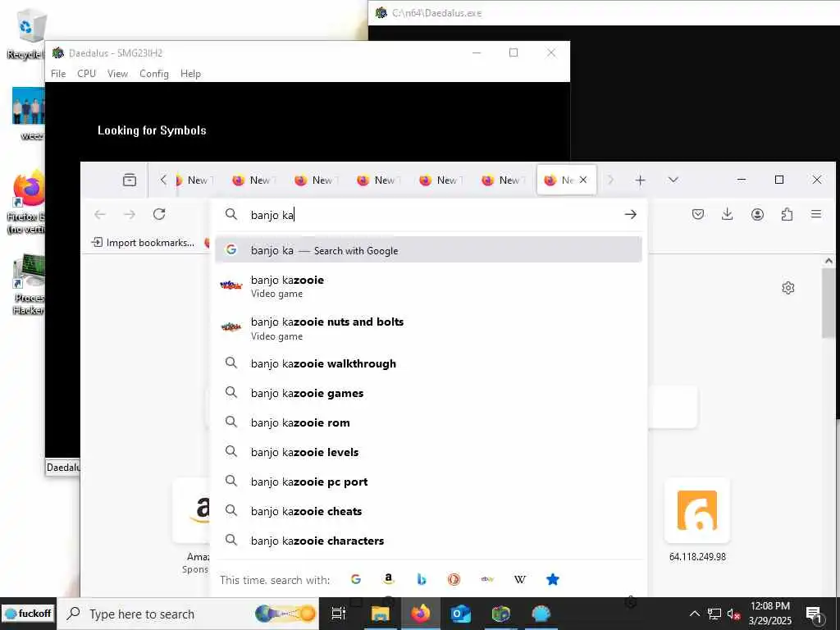
Task: Click the address bar containing banjo ka
Action: coord(428,215)
